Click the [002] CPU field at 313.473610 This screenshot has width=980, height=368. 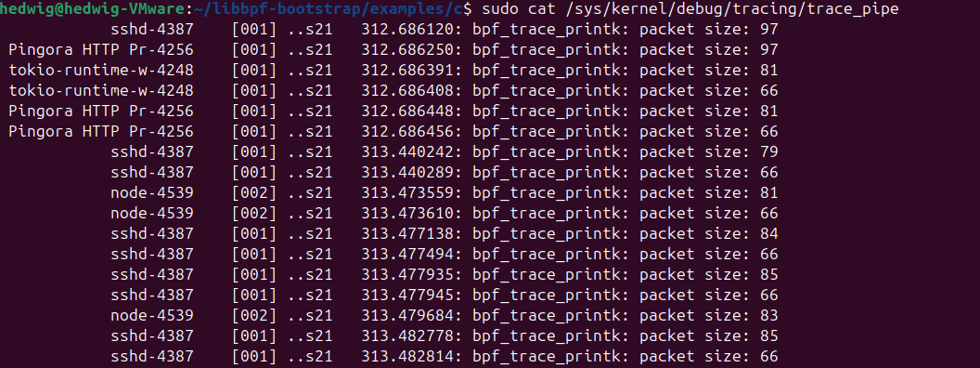point(253,214)
